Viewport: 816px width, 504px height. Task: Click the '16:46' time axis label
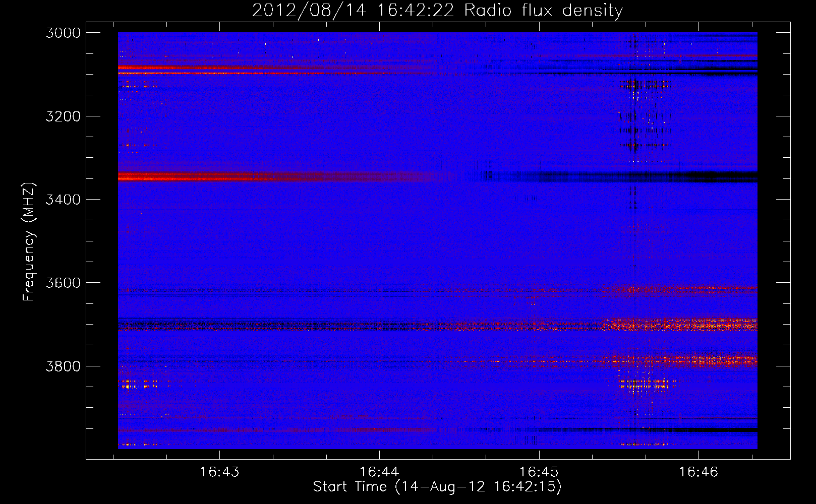(698, 472)
